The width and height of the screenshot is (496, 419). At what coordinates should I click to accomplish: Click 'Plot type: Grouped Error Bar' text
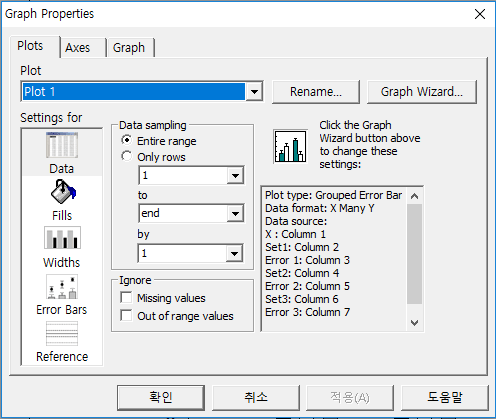333,195
